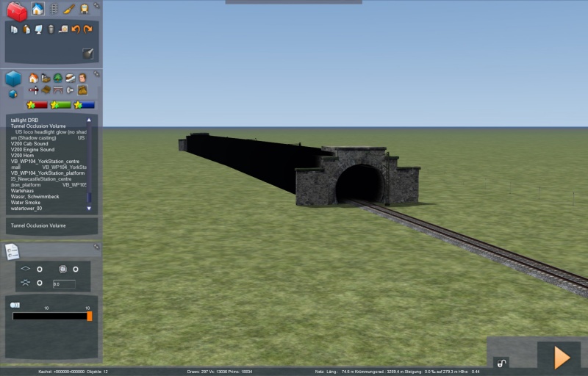This screenshot has width=588, height=376.
Task: Click the list scroll up arrow
Action: click(89, 120)
